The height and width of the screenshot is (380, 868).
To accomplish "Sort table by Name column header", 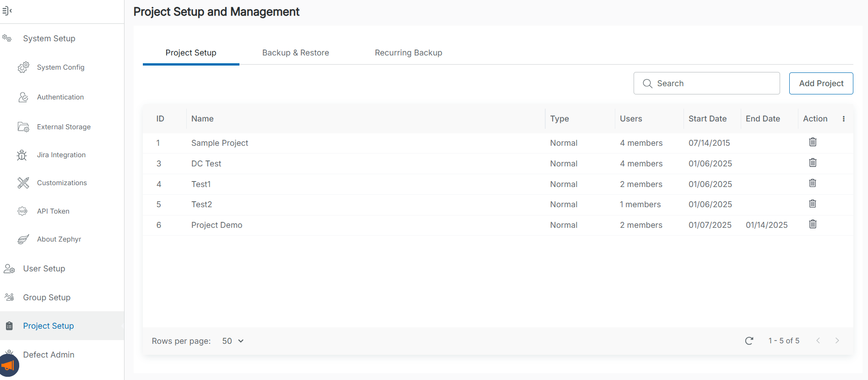I will coord(202,119).
